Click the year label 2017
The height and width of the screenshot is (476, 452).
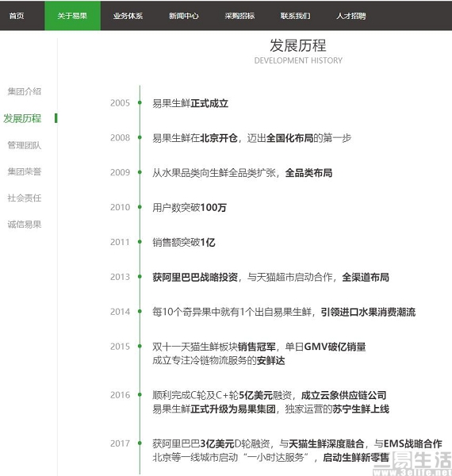click(120, 443)
